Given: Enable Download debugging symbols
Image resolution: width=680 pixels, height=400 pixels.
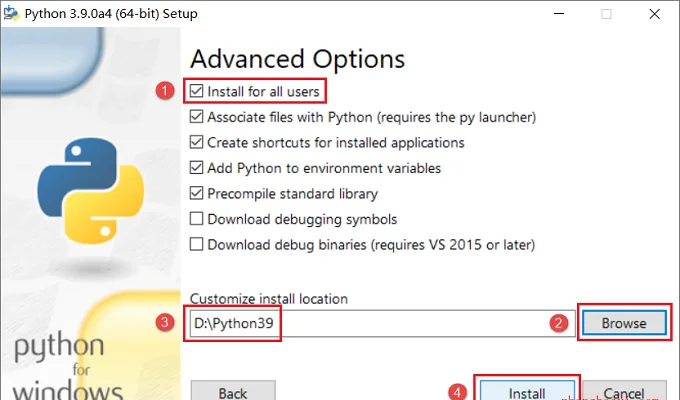Looking at the screenshot, I should [196, 219].
